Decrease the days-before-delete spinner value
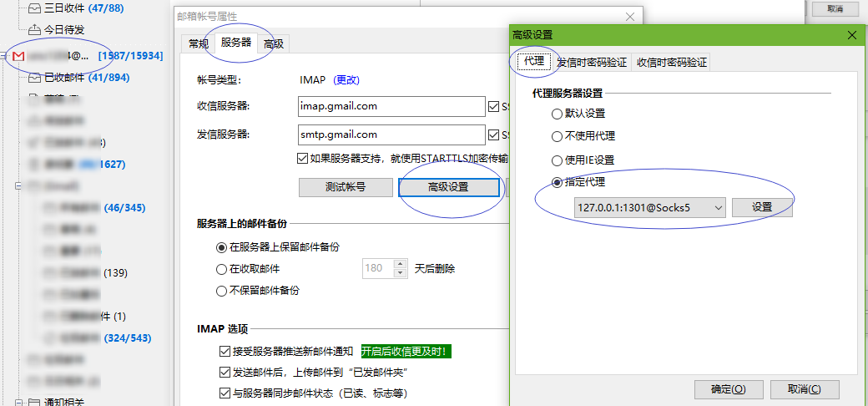This screenshot has height=406, width=868. click(x=400, y=273)
